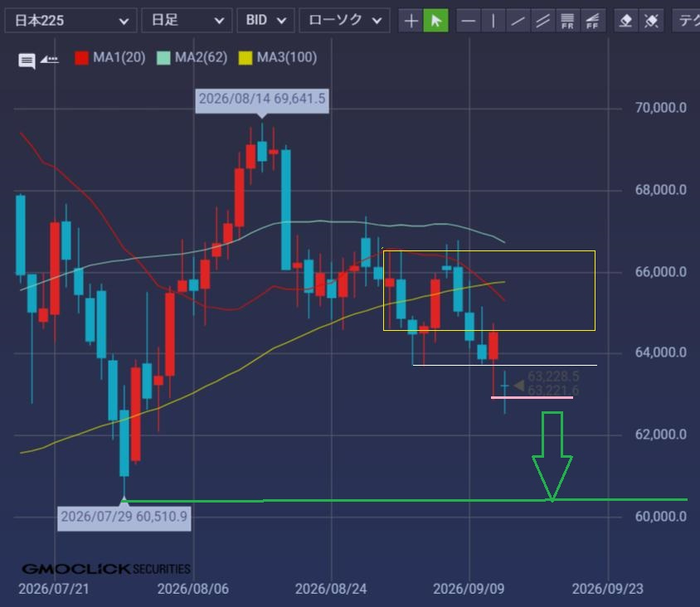Click the MA1(20) red color swatch

[x=81, y=58]
